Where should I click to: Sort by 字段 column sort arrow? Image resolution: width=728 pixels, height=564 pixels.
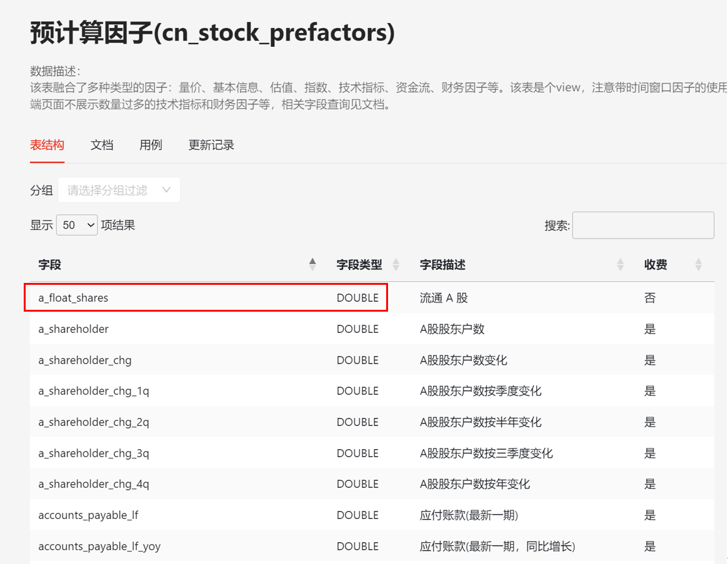click(312, 265)
